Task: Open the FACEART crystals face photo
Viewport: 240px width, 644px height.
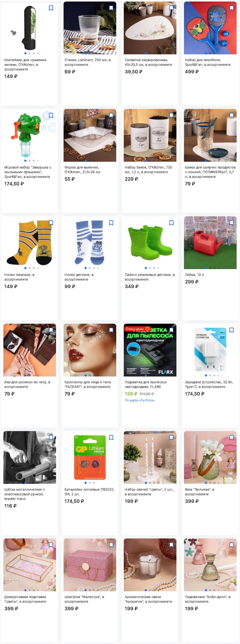Action: pyautogui.click(x=90, y=350)
